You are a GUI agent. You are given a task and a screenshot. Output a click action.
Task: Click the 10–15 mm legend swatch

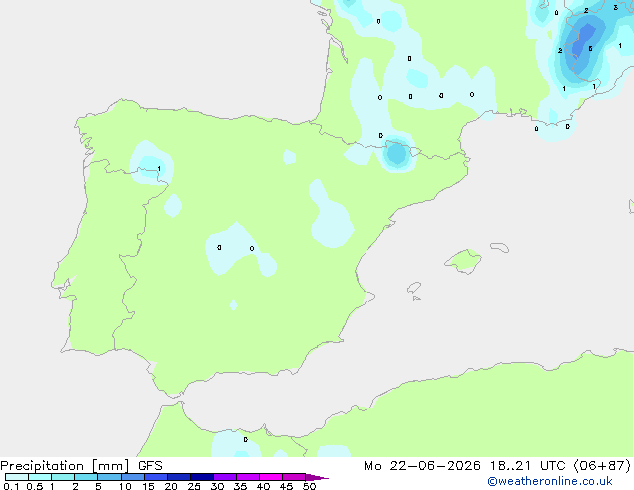click(133, 477)
